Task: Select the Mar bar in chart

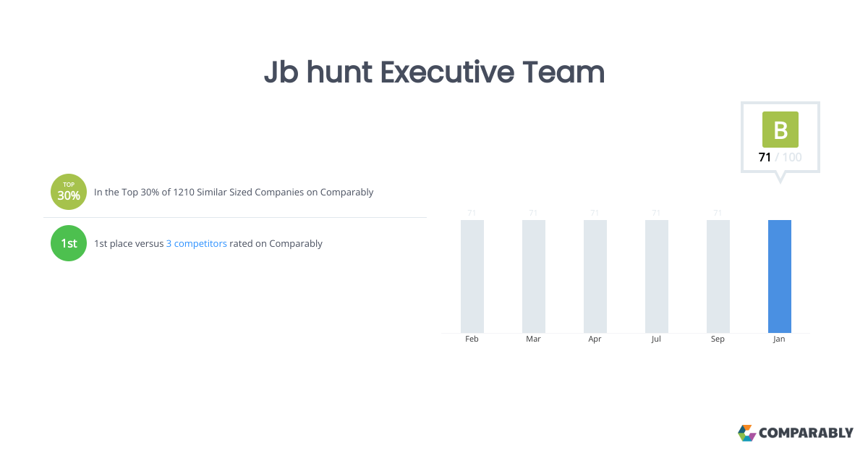Action: pyautogui.click(x=533, y=276)
